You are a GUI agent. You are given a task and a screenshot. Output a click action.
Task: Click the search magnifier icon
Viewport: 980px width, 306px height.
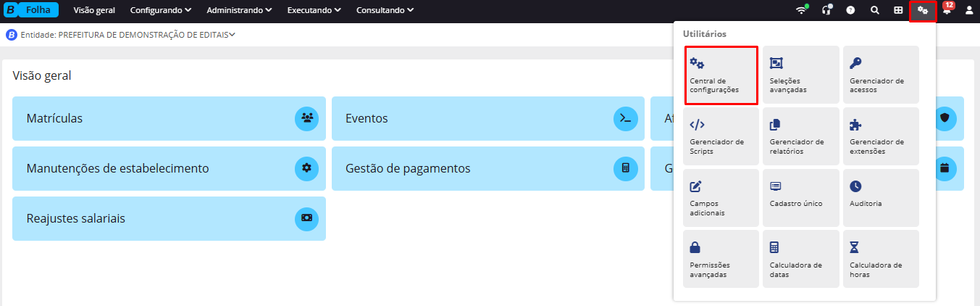(875, 11)
